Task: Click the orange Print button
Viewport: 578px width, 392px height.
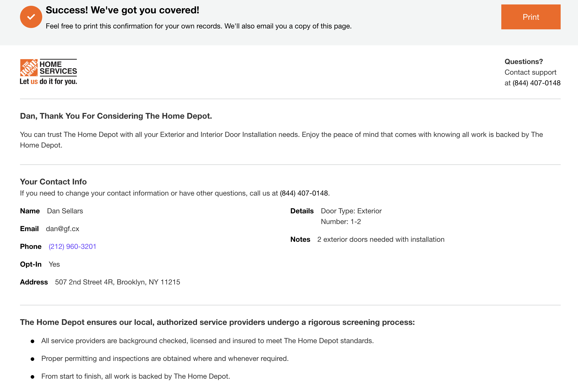Action: point(531,17)
